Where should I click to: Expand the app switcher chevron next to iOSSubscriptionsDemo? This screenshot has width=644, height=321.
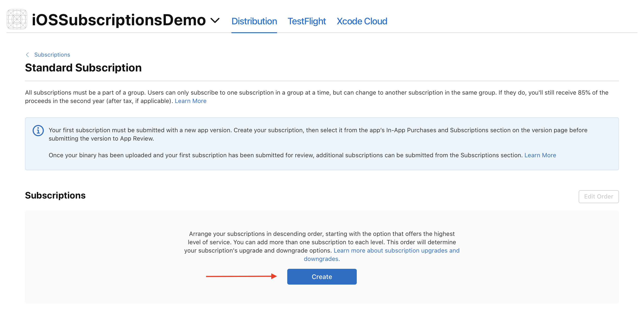click(x=215, y=20)
